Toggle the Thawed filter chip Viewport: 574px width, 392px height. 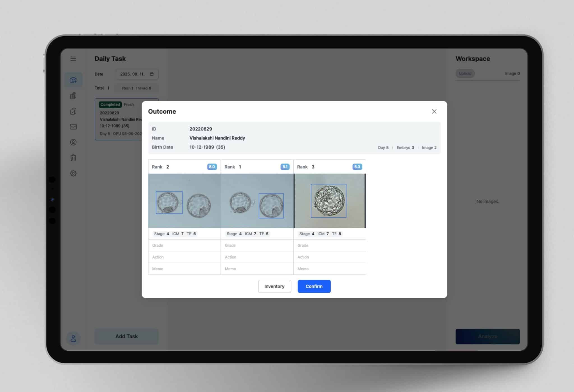[143, 88]
